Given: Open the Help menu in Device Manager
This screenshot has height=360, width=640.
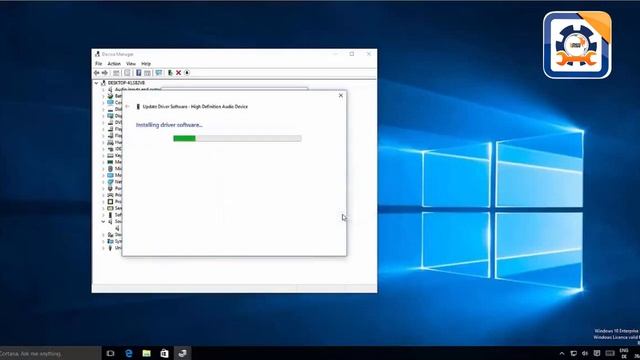Looking at the screenshot, I should point(146,64).
